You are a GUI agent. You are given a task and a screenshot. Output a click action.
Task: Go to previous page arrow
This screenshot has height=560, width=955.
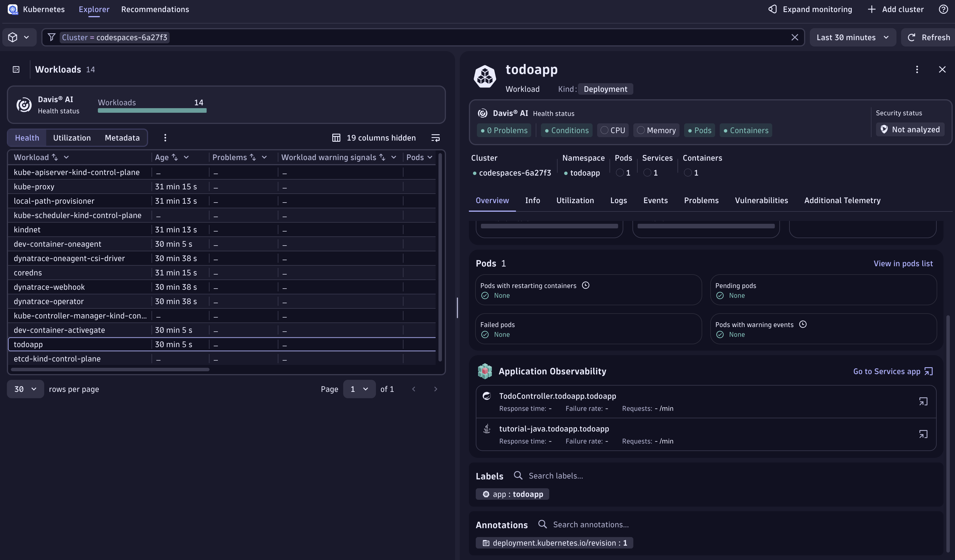(414, 389)
